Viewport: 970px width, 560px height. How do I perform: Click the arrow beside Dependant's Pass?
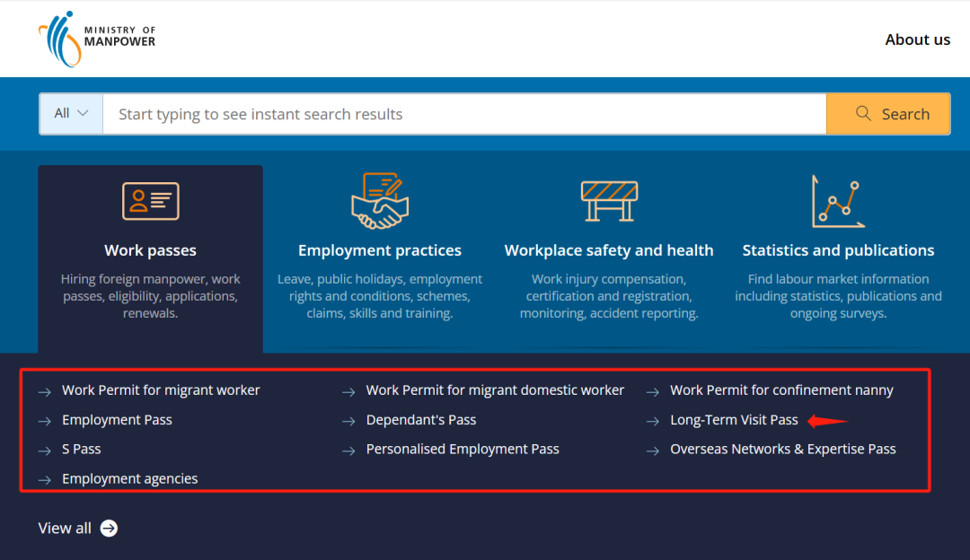tap(348, 422)
